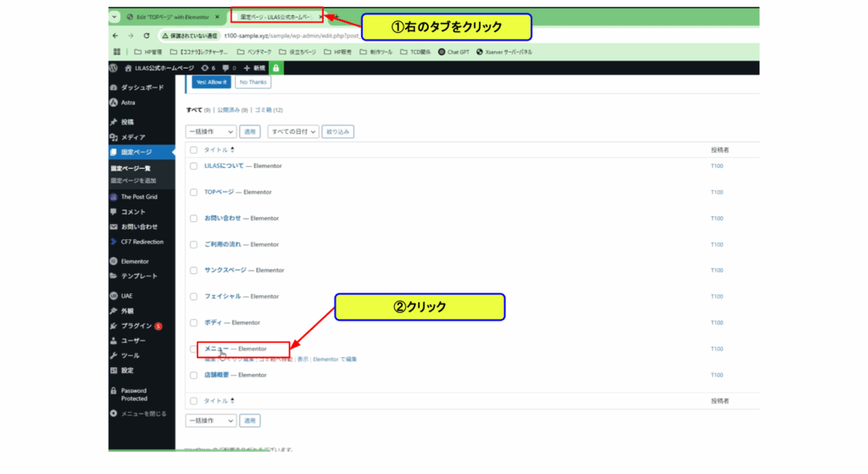Click T100 author link in 店舗概要 row
Screen dimensions: 868x474
(x=717, y=375)
